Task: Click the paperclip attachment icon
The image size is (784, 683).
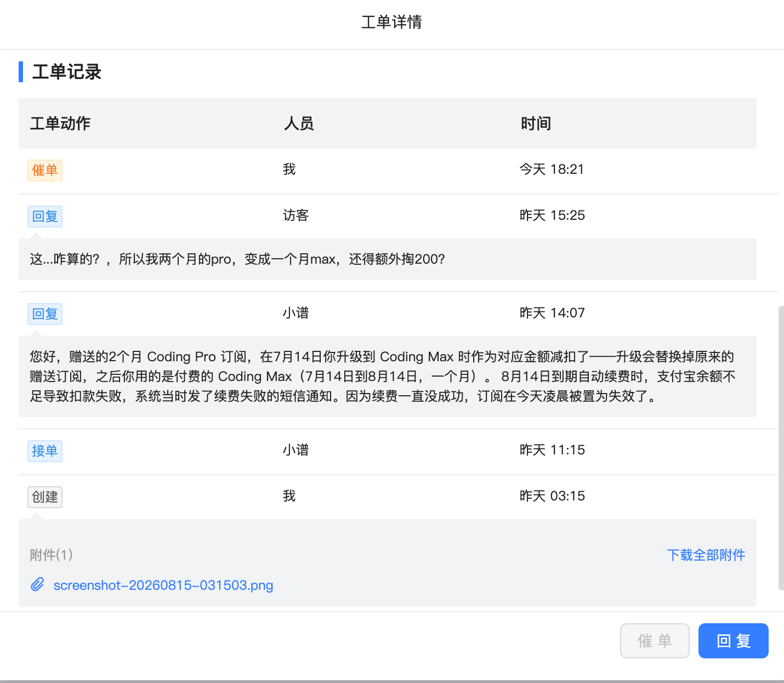Action: [x=37, y=584]
